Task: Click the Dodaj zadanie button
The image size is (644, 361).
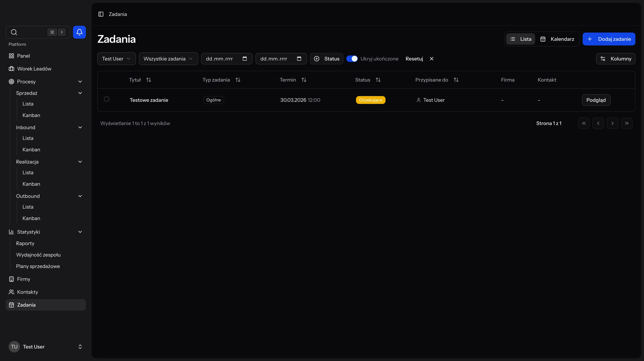Action: click(x=609, y=39)
